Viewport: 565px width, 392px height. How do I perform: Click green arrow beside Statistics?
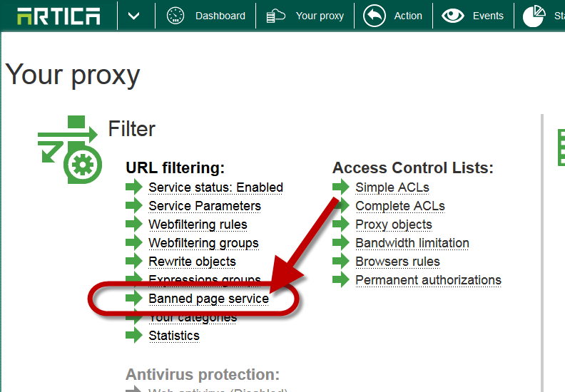tap(134, 336)
